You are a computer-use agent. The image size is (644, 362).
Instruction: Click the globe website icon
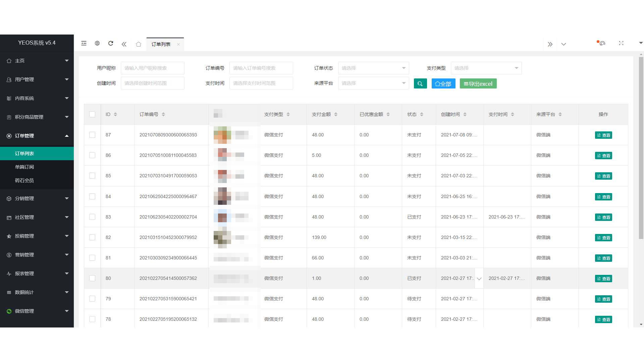click(97, 43)
